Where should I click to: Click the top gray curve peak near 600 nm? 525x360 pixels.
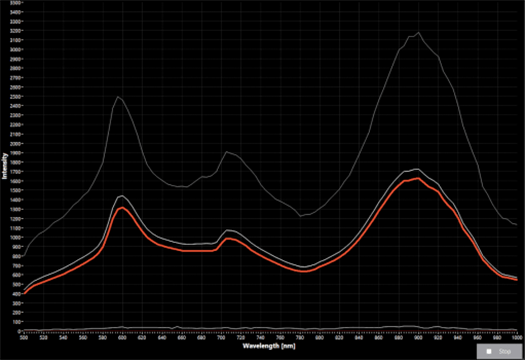(x=118, y=97)
